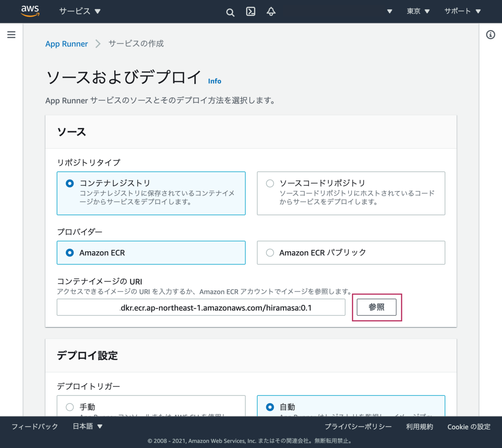Open the hamburger navigation menu

pos(11,35)
